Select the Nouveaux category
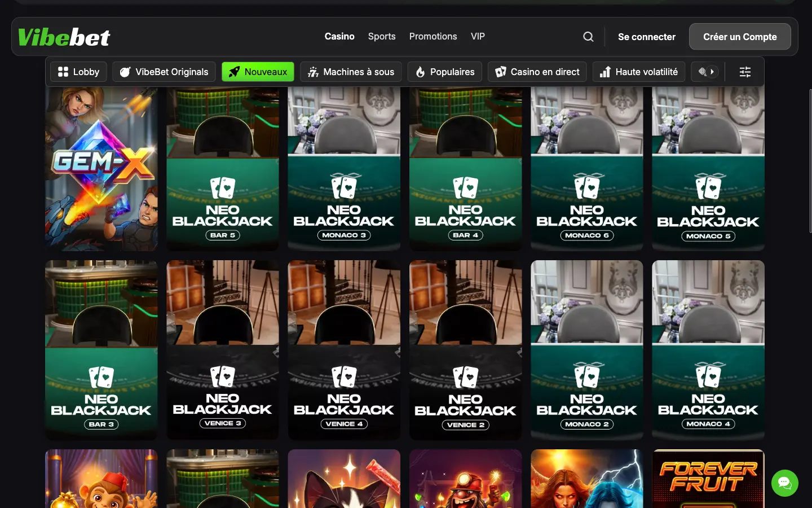The image size is (812, 508). [x=258, y=72]
